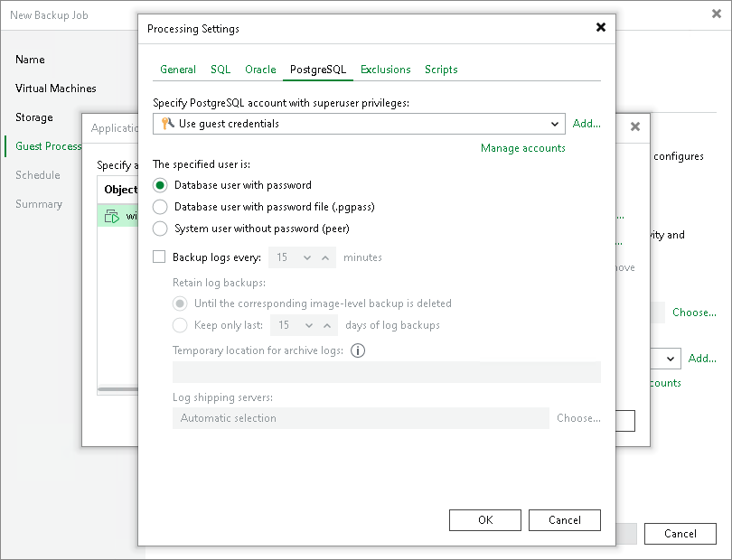Select Database user with password file (.pgpass)
The width and height of the screenshot is (732, 560).
pos(160,207)
